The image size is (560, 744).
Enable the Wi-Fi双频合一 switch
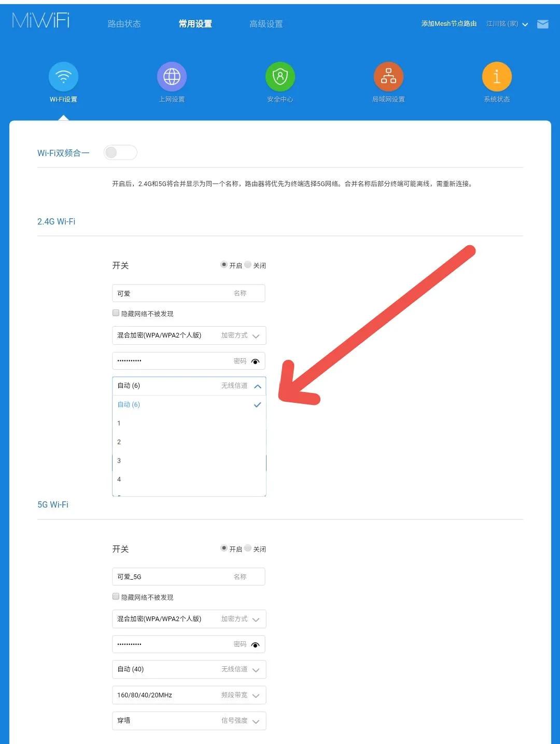click(120, 152)
